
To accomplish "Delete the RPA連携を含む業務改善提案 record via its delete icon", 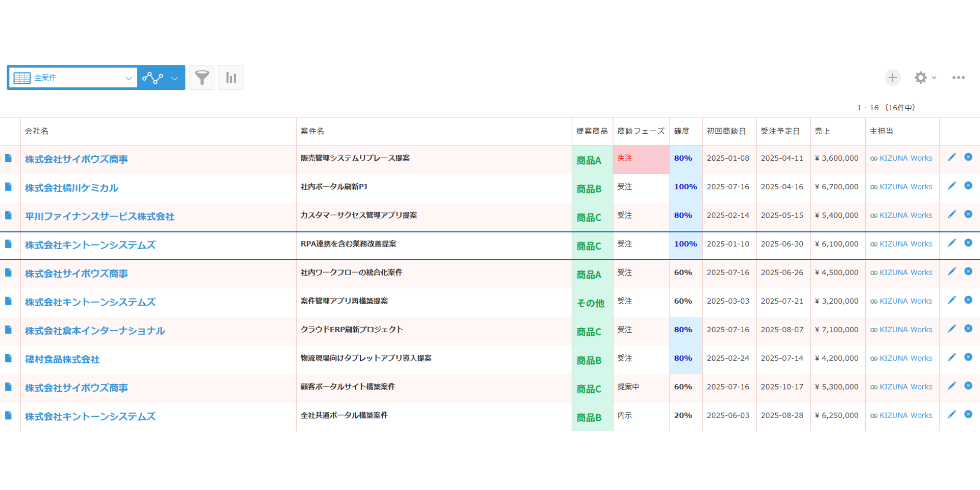I will pyautogui.click(x=969, y=243).
